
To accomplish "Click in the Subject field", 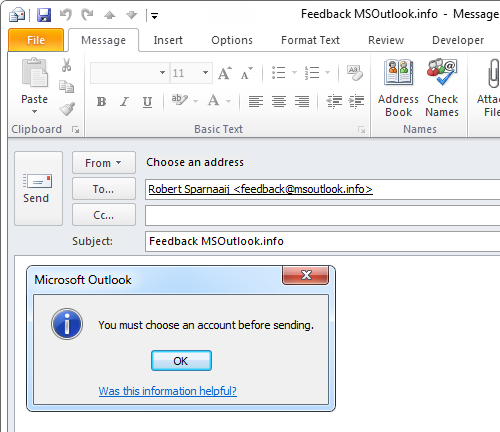I will pos(323,241).
